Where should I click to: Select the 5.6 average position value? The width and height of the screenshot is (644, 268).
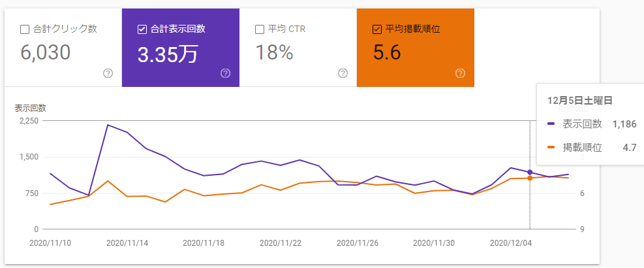point(386,53)
